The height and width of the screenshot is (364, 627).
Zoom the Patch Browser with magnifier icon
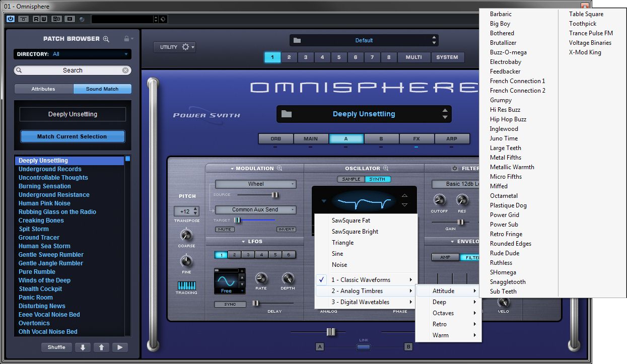pyautogui.click(x=106, y=39)
